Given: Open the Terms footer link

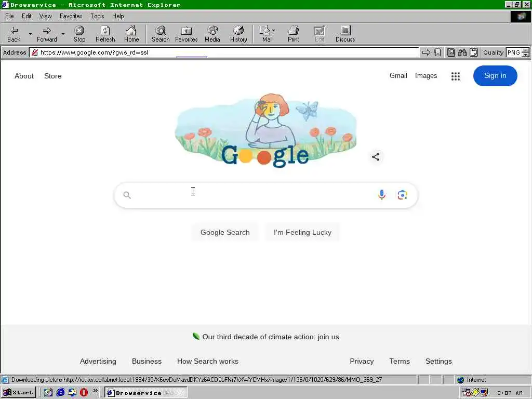Looking at the screenshot, I should coord(400,362).
